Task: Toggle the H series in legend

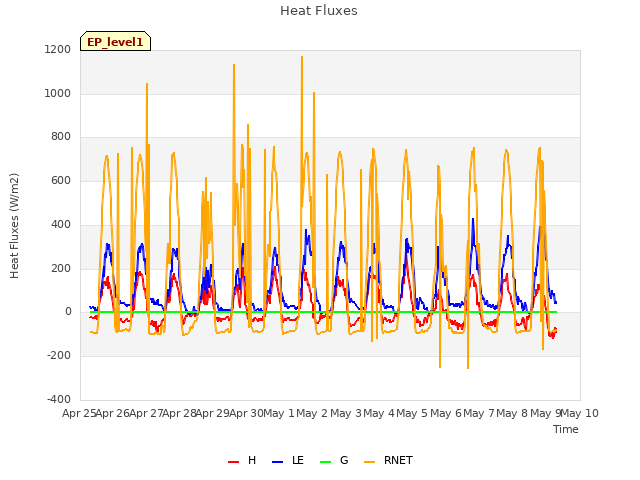Action: [x=242, y=460]
